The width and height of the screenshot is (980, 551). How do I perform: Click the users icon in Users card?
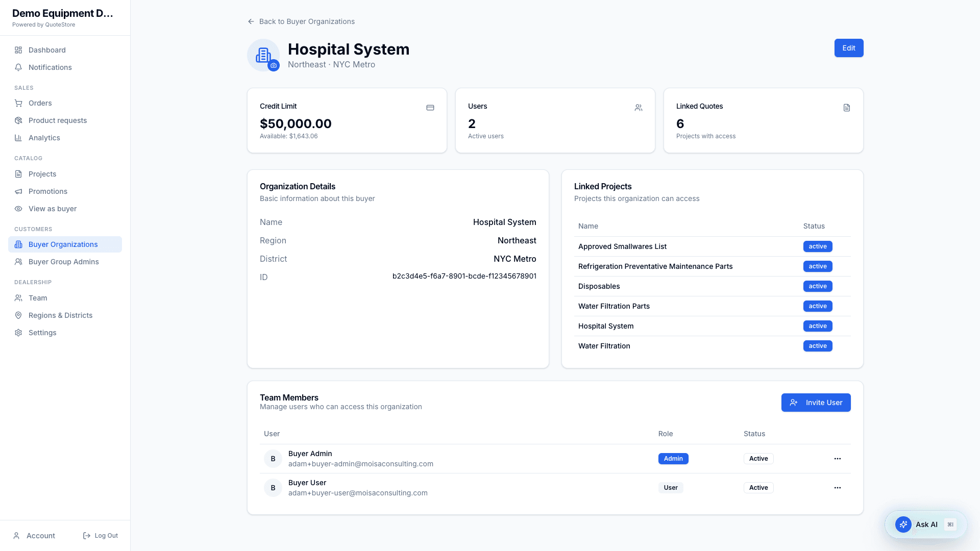tap(639, 108)
